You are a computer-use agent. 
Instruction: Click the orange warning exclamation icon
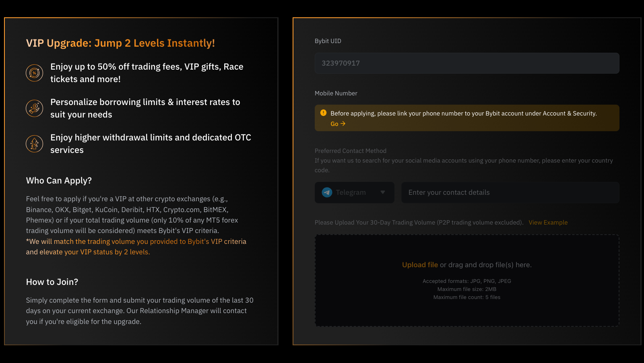tap(323, 113)
